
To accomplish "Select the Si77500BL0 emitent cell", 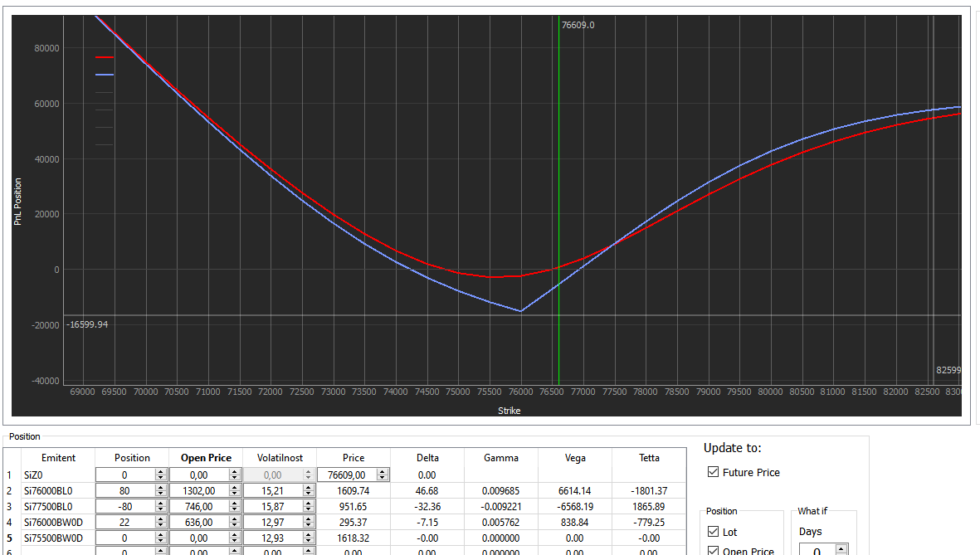I will coord(58,506).
